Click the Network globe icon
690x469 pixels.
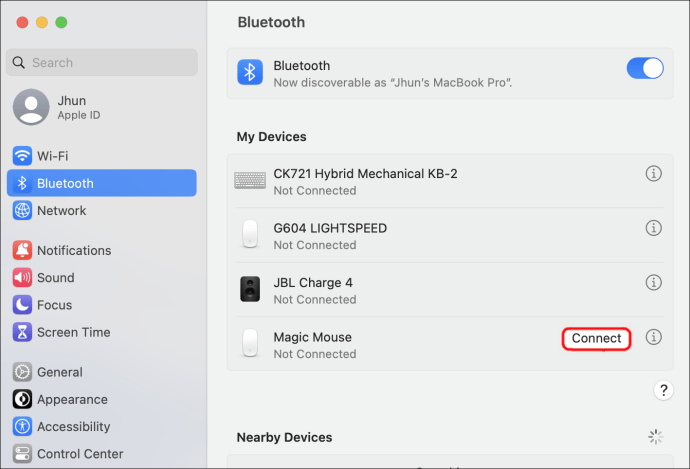[x=22, y=211]
